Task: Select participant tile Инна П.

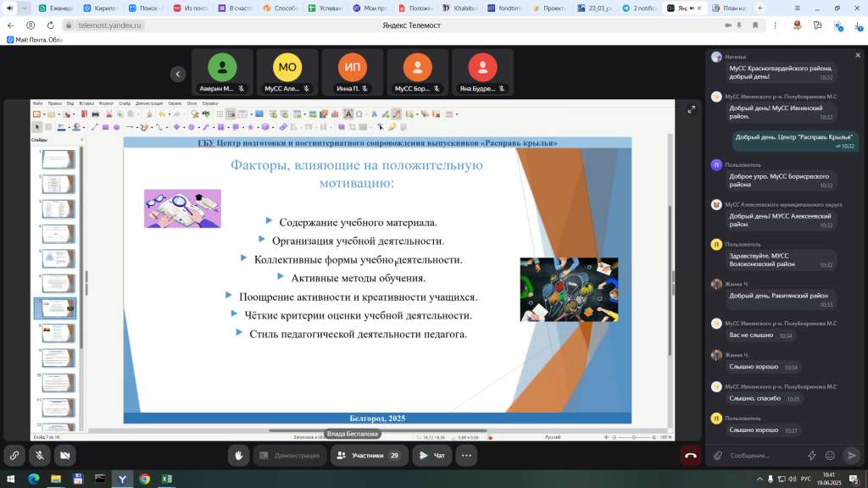Action: click(352, 73)
